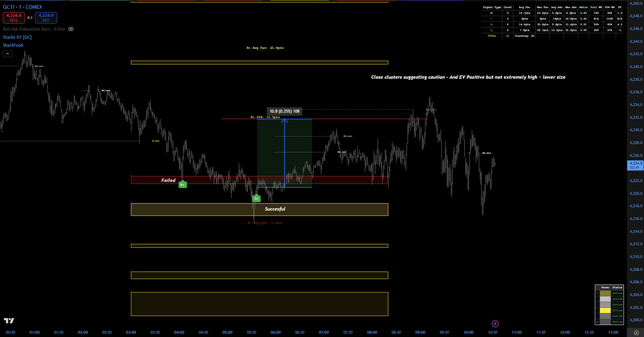Click the bright yellow swatch in Power table
Screen dimensions: 644x337
click(605, 310)
